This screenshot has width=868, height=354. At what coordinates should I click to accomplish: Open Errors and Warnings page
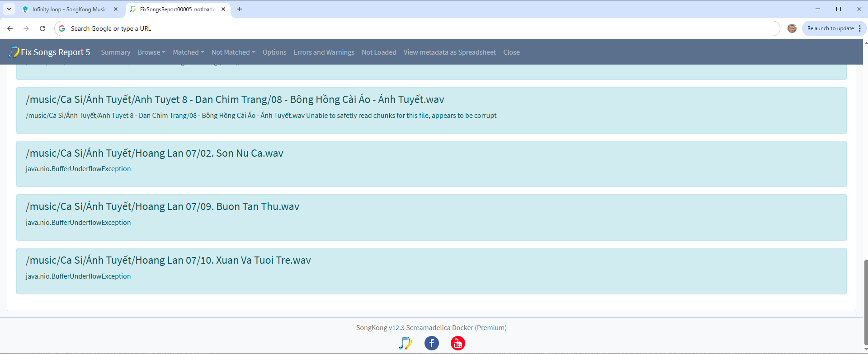click(324, 52)
